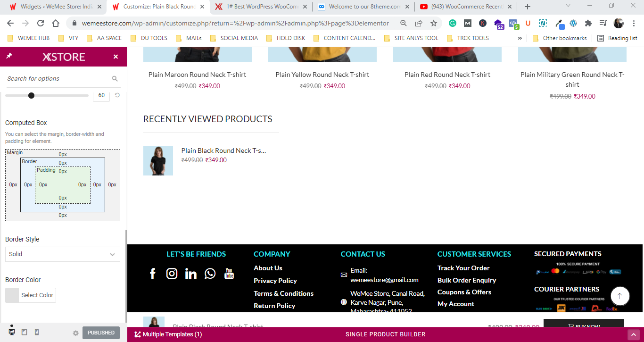Viewport: 644px width, 342px height.
Task: Switch to the 8theme Welcome tab
Action: [363, 7]
